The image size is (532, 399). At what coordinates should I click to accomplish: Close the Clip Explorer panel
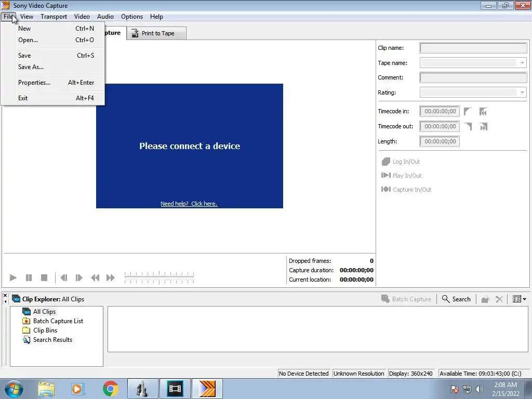pyautogui.click(x=5, y=296)
